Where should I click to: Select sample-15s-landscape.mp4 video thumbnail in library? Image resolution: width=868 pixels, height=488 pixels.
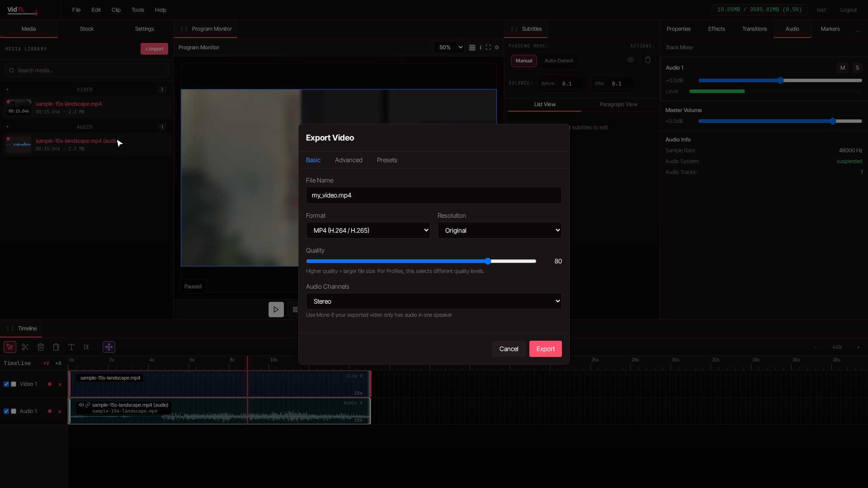coord(19,108)
